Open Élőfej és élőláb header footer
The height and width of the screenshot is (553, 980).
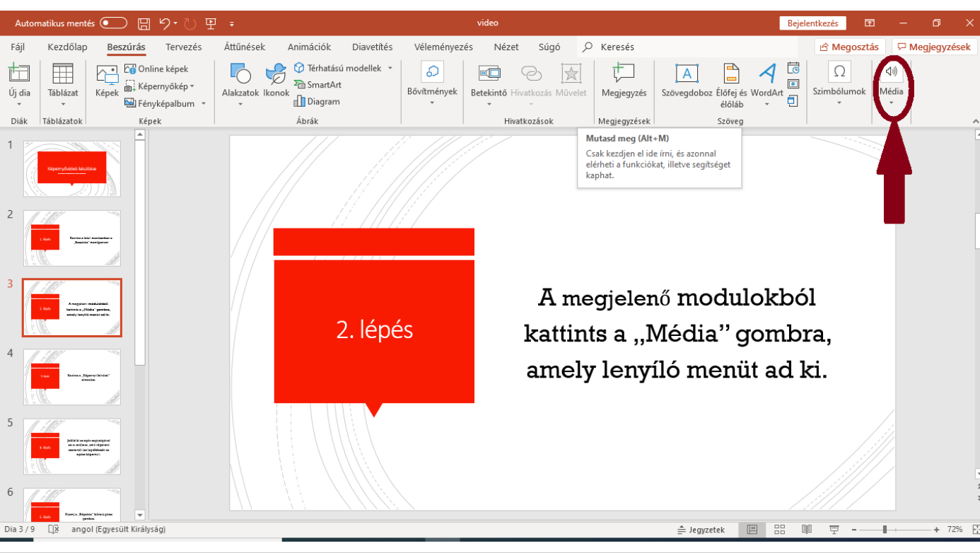pos(732,86)
